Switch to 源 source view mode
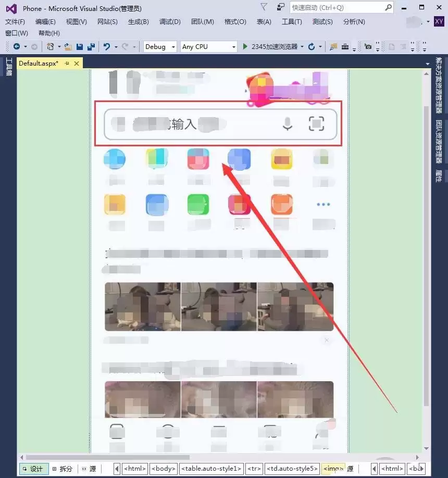 [89, 469]
